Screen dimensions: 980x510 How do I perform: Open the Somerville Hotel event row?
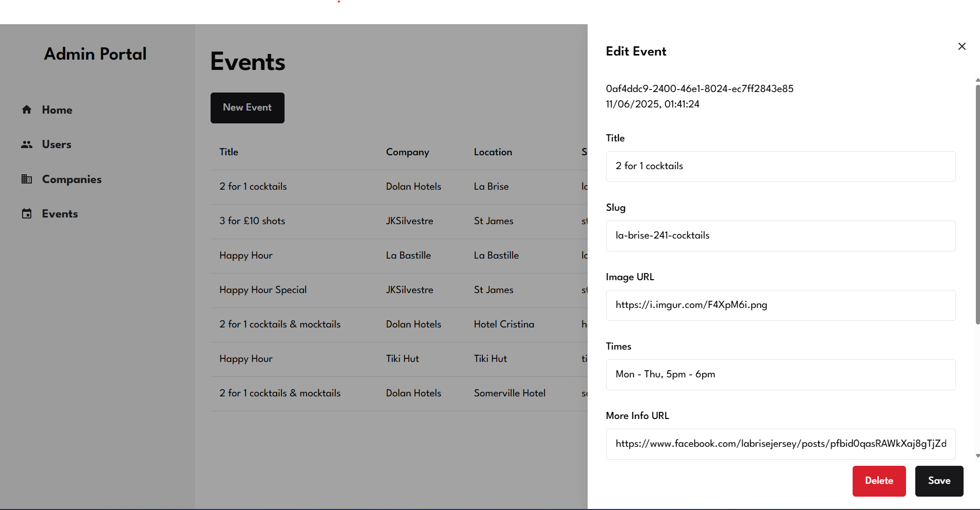[x=509, y=393]
